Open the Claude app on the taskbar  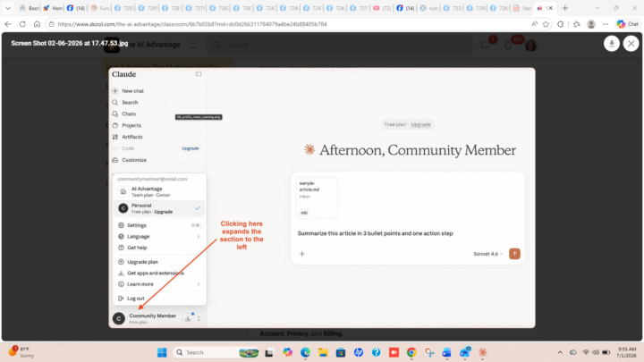pyautogui.click(x=483, y=352)
